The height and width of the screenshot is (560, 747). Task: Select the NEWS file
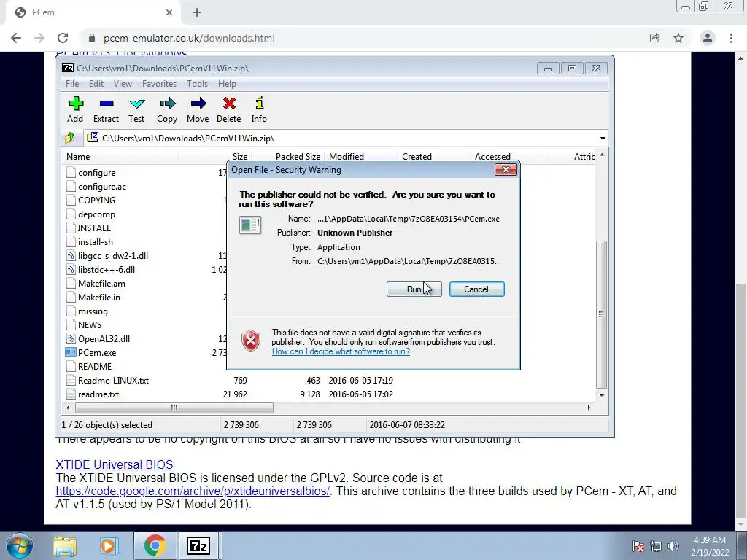90,324
